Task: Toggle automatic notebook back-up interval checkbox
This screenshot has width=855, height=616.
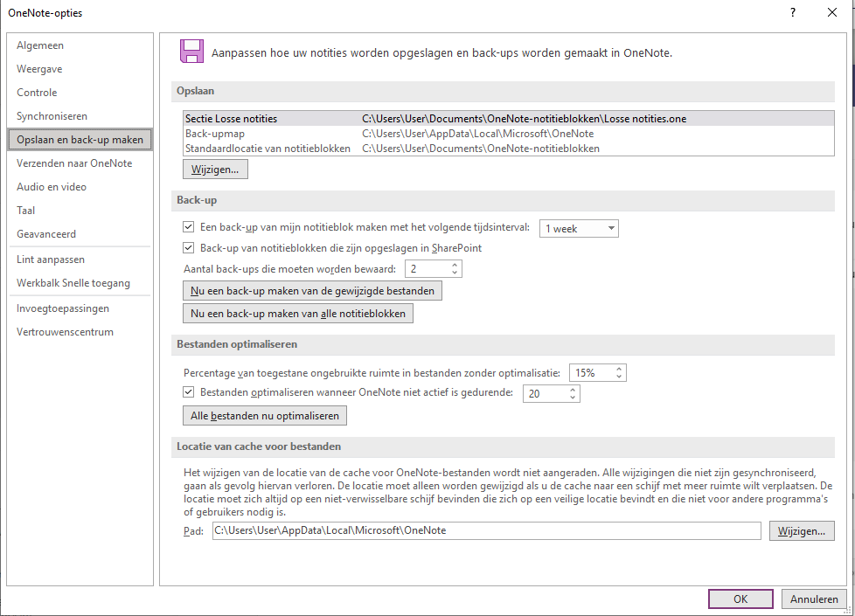Action: tap(189, 227)
